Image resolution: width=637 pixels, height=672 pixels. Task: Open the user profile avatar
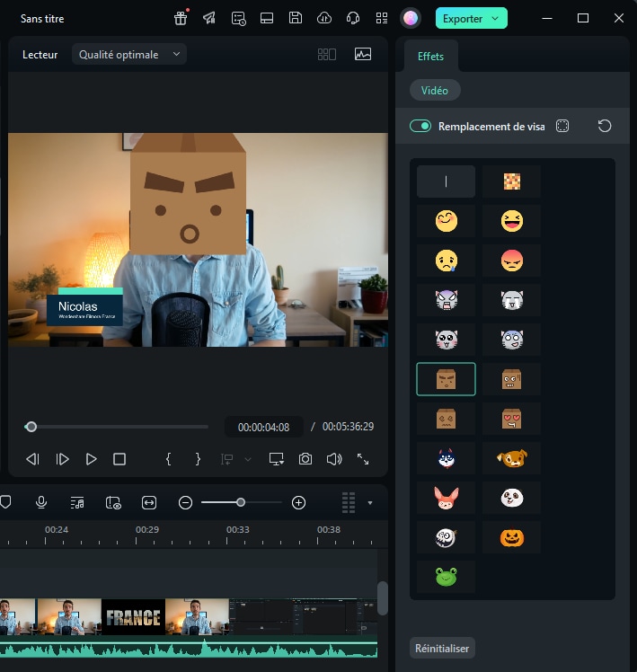point(411,18)
